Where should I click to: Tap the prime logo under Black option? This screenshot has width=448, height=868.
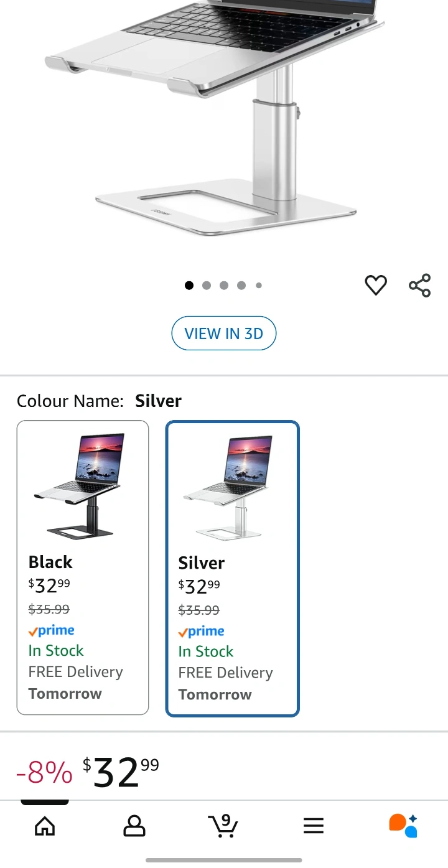pyautogui.click(x=52, y=631)
